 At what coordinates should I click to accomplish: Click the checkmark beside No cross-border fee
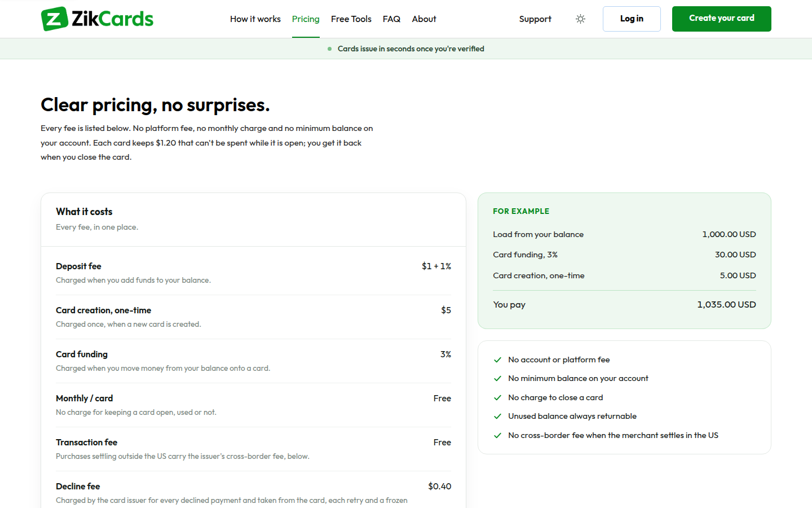coord(497,435)
